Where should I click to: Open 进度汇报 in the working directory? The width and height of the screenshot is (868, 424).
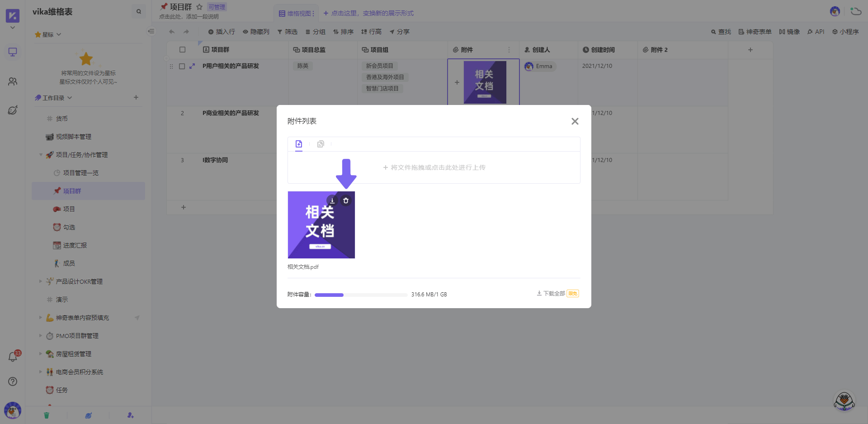75,245
